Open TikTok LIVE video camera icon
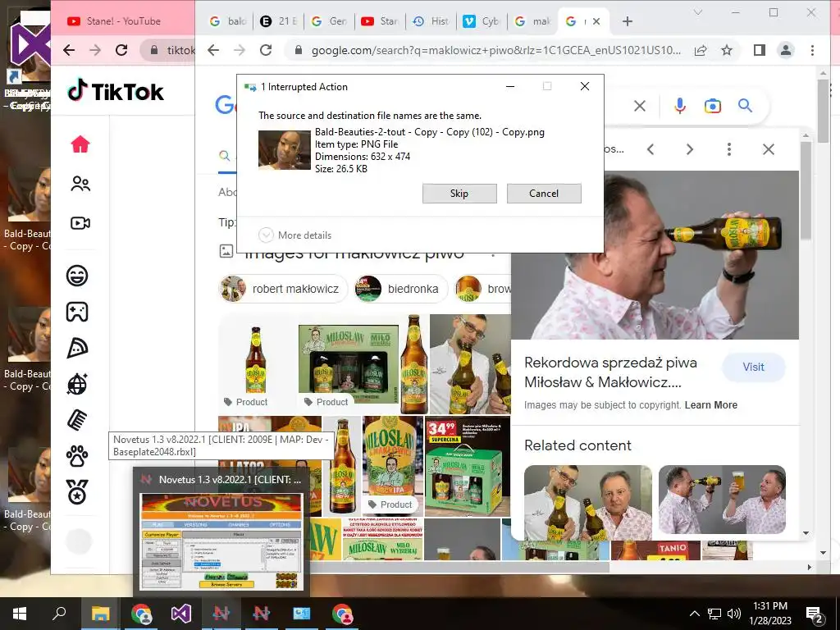The image size is (840, 630). coord(80,223)
